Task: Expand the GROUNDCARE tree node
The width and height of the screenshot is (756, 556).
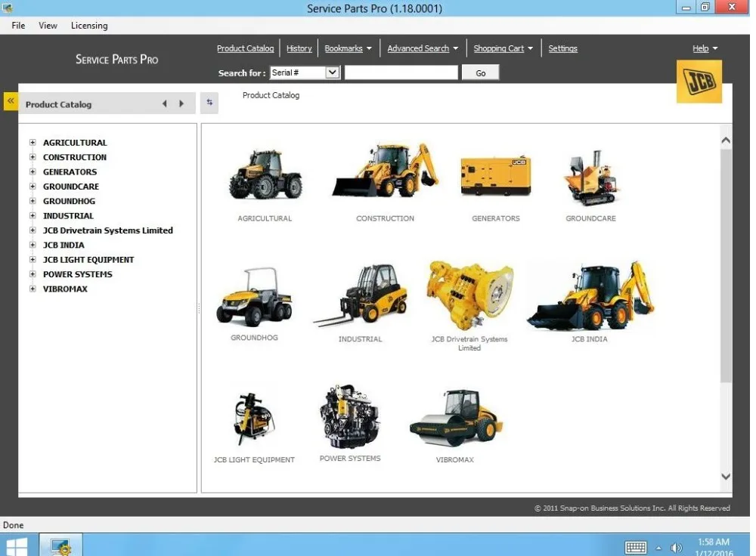Action: 33,187
